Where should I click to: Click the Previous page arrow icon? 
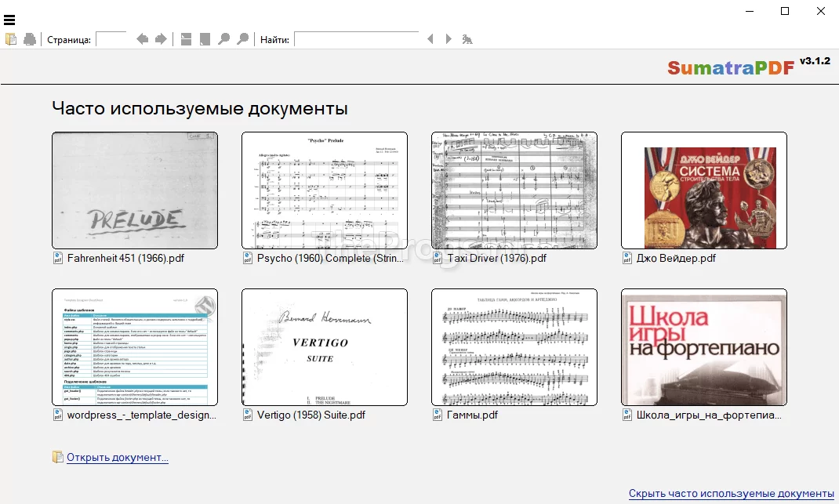pos(143,39)
